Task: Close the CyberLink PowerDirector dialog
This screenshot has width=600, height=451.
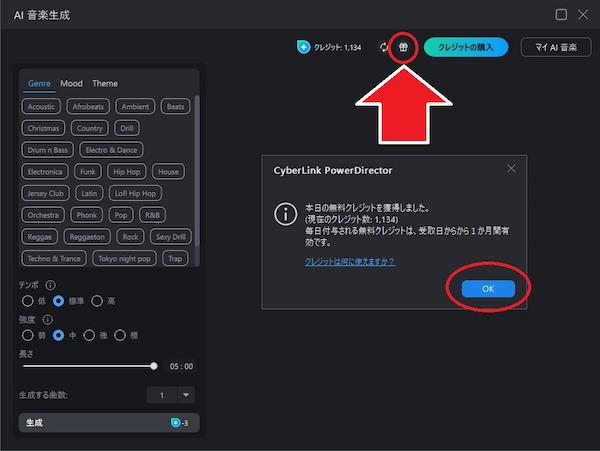Action: click(x=511, y=169)
